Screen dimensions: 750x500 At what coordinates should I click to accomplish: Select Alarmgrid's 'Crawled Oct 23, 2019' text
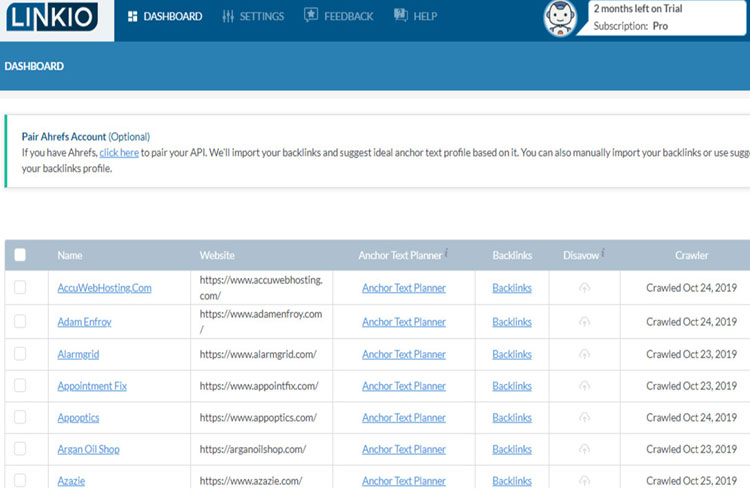tap(691, 354)
